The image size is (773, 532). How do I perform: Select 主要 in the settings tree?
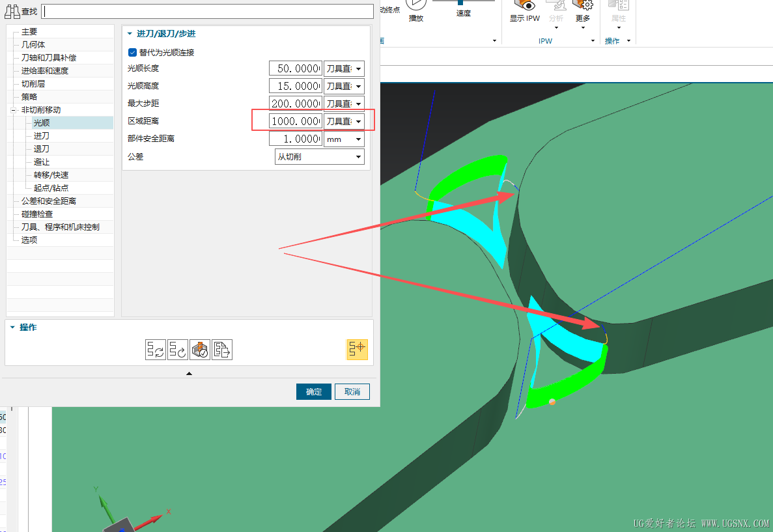pyautogui.click(x=29, y=31)
